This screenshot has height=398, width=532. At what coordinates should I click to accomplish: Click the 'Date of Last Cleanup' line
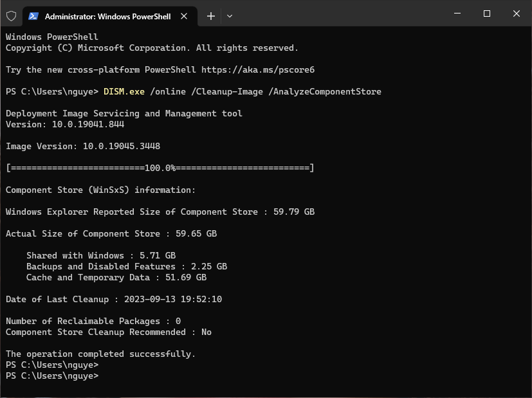pos(114,299)
